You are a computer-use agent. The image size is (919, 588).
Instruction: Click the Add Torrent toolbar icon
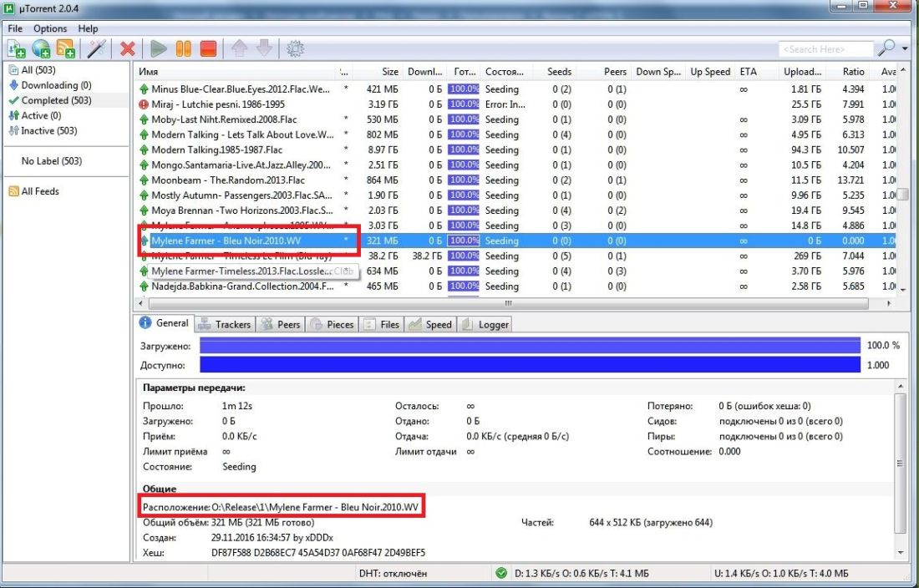click(x=16, y=48)
